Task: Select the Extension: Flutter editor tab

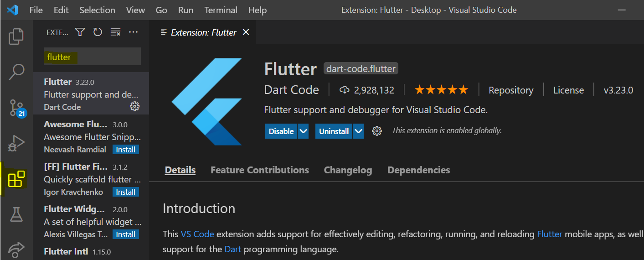Action: click(203, 32)
